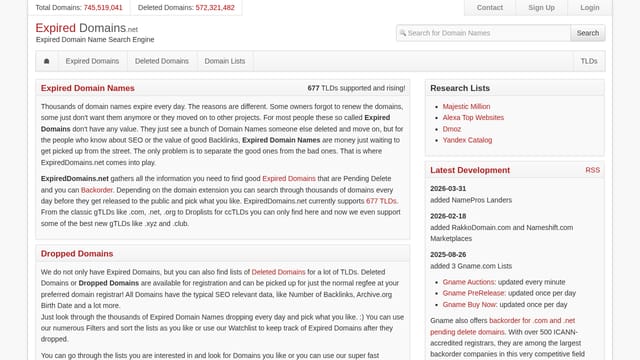Image resolution: width=640 pixels, height=360 pixels.
Task: Click 'added NamePros Landers' text
Action: click(x=471, y=200)
